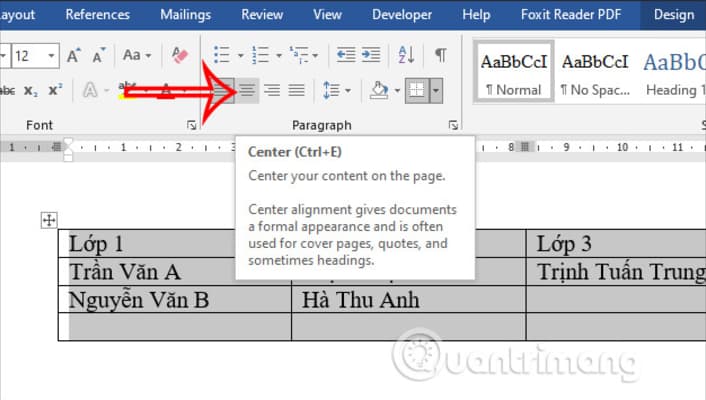This screenshot has width=706, height=400.
Task: Switch to the Developer tab
Action: pos(402,15)
